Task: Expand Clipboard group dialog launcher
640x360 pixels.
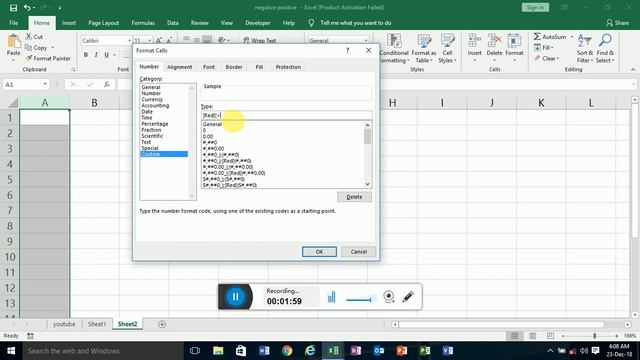Action: [x=73, y=70]
